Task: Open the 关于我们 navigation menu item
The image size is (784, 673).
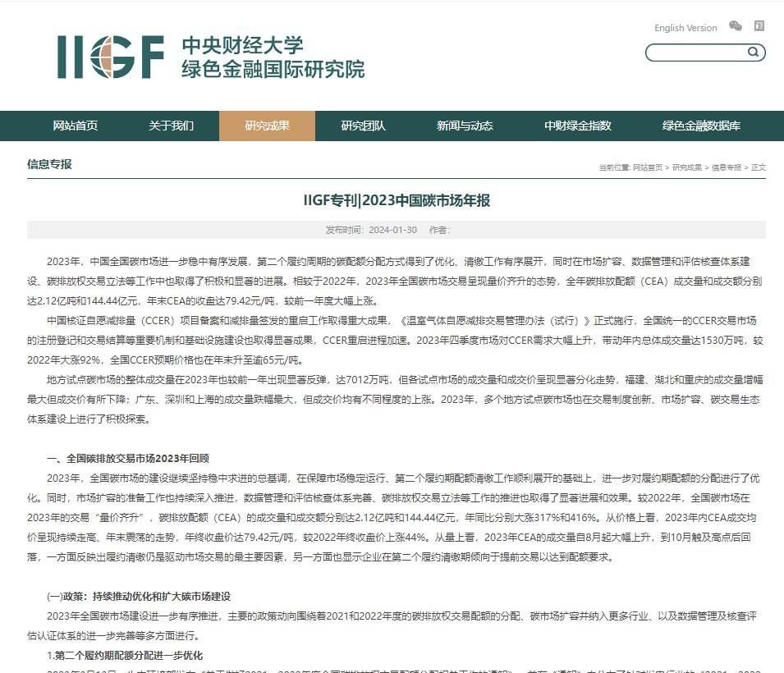Action: coord(172,126)
